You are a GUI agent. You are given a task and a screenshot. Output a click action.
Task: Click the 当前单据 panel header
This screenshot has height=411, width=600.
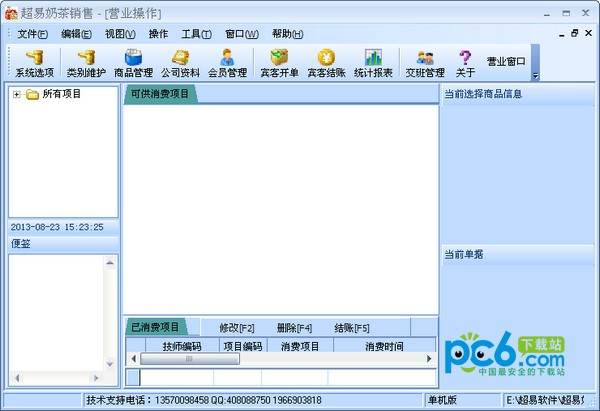(x=517, y=254)
